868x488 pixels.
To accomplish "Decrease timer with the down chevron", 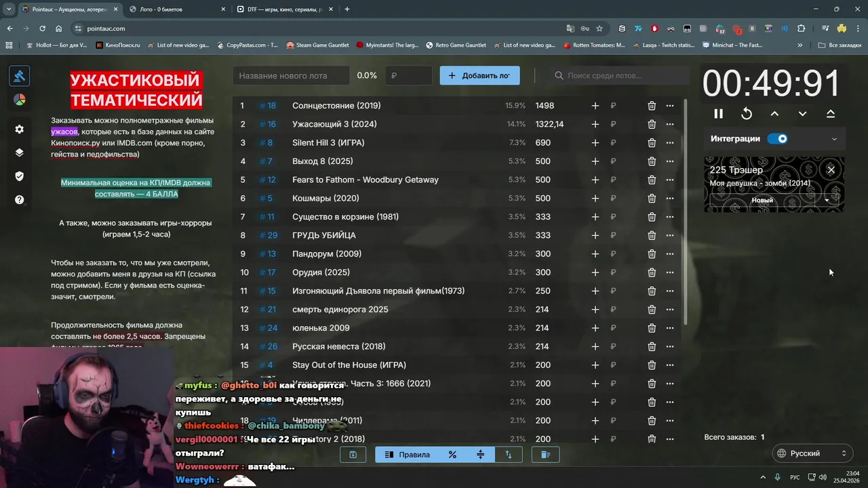I will pos(802,114).
